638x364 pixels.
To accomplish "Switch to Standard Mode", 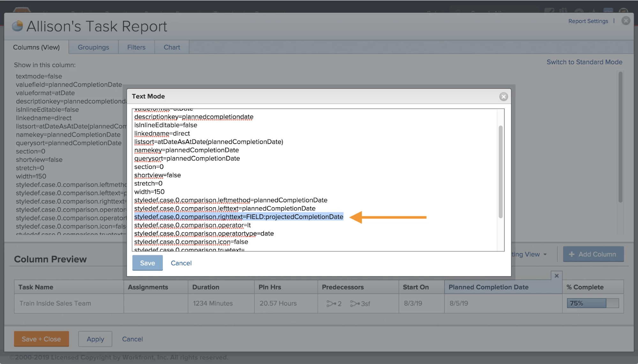I will tap(584, 62).
